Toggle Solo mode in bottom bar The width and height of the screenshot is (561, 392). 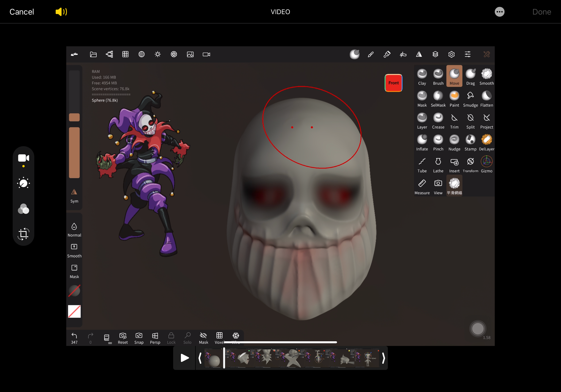coord(187,338)
